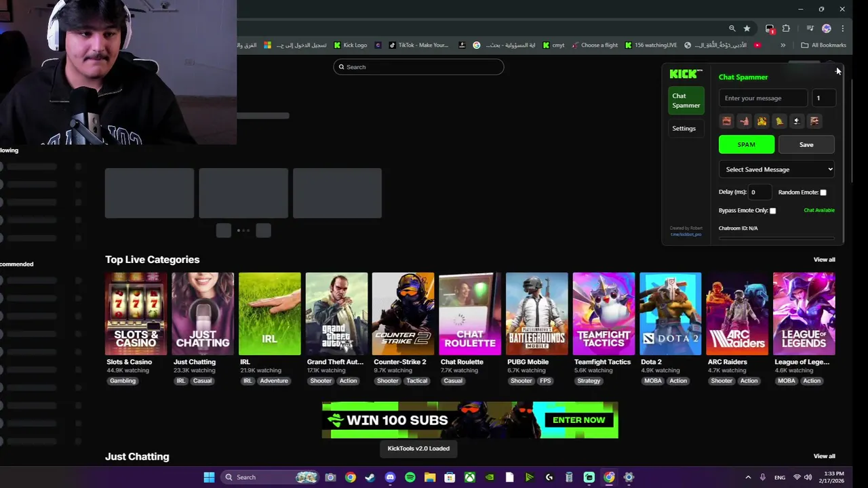Open the Chrome profile avatar
The width and height of the screenshot is (868, 488).
click(826, 28)
